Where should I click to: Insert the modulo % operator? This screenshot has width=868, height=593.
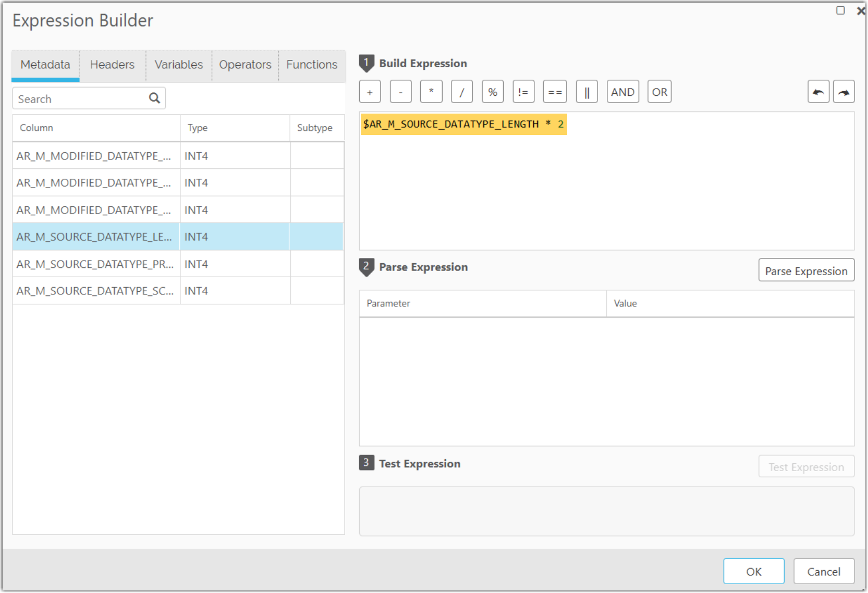[493, 91]
